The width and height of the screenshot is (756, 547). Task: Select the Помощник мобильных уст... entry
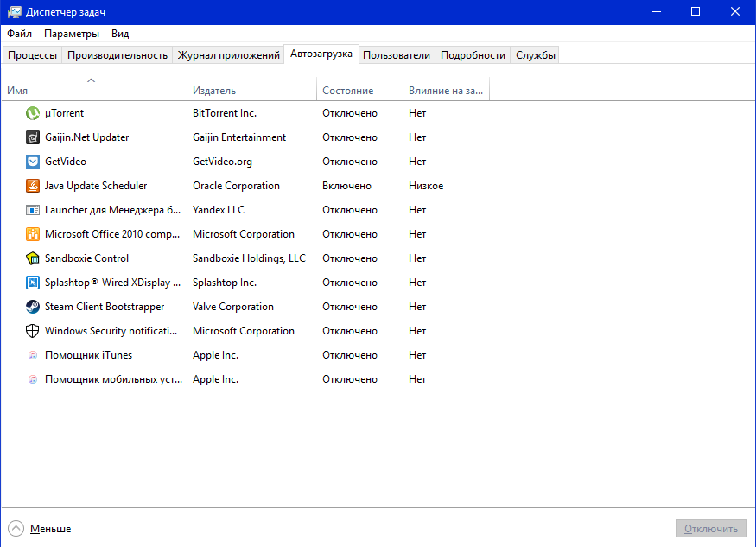coord(114,379)
